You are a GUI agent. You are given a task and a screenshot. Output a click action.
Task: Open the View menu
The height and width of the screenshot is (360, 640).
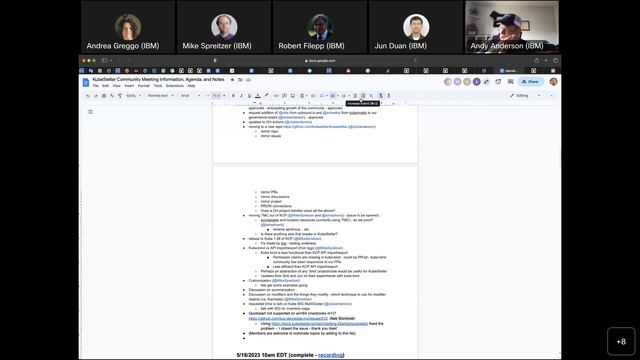pos(117,86)
